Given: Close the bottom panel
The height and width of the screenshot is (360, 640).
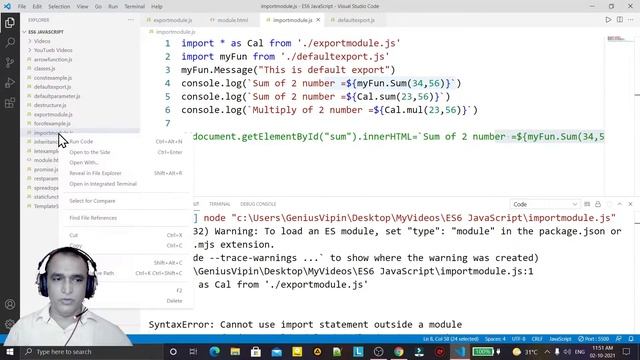Looking at the screenshot, I should 630,204.
